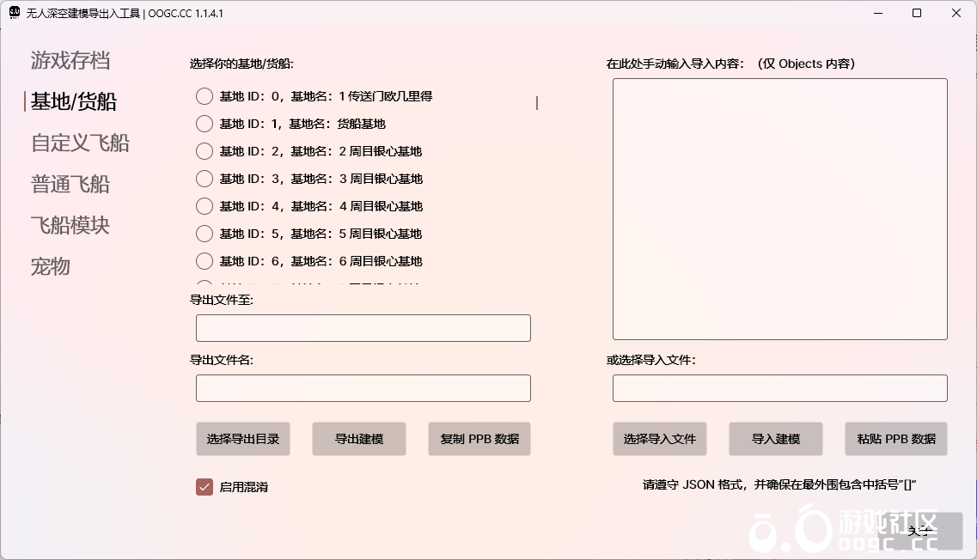Choose base ID 3 radio option
977x560 pixels.
[x=205, y=178]
